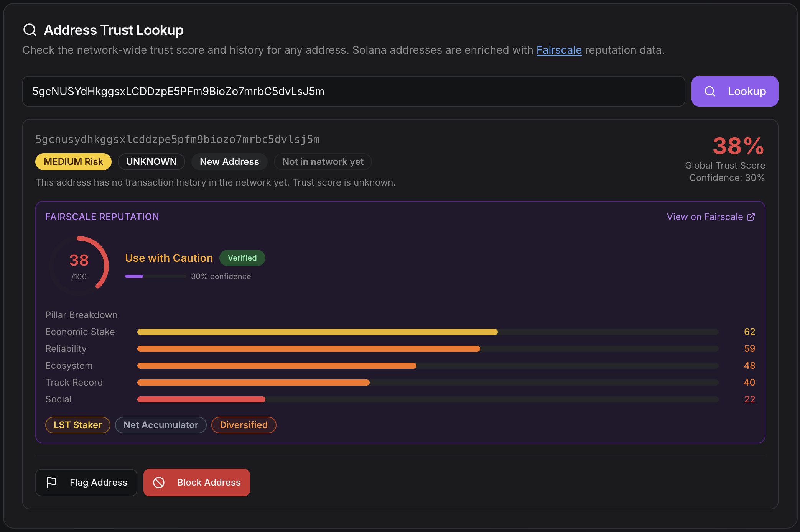The height and width of the screenshot is (532, 800).
Task: Click the block icon in Block Address
Action: point(159,482)
